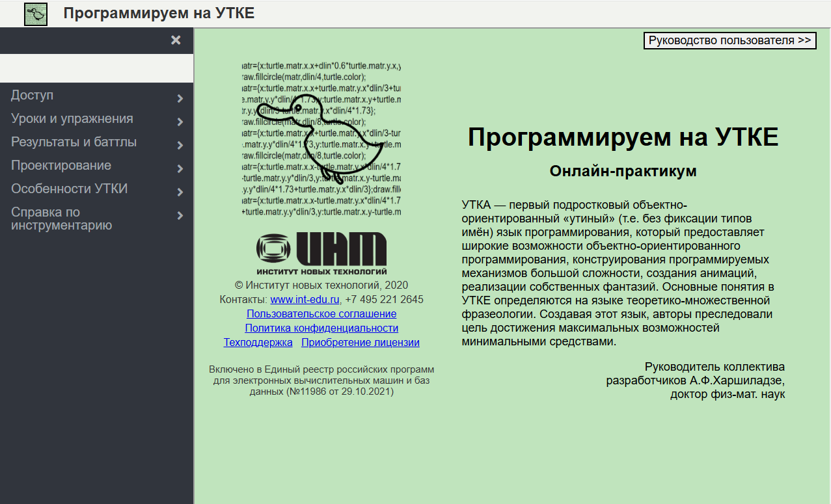The image size is (831, 504).
Task: Click the duck drawing over code image
Action: click(x=321, y=139)
